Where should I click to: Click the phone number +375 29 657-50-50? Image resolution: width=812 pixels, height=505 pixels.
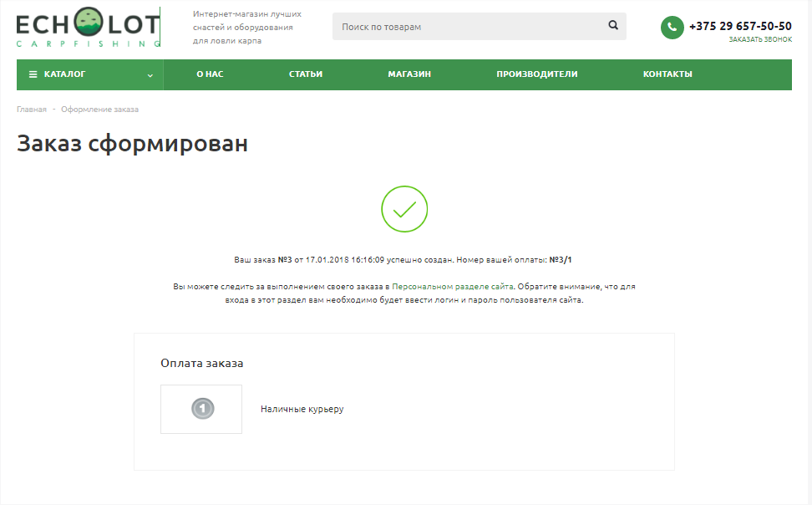point(740,26)
